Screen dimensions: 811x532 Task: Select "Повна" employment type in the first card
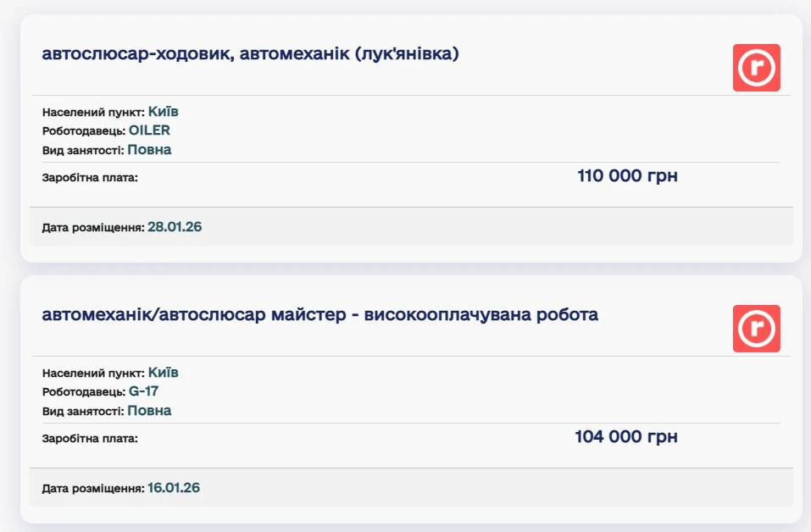point(151,149)
